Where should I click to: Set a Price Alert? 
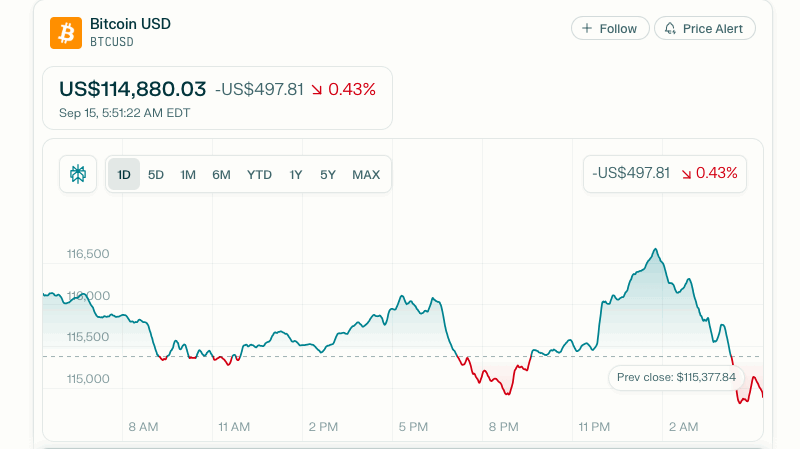click(x=705, y=29)
